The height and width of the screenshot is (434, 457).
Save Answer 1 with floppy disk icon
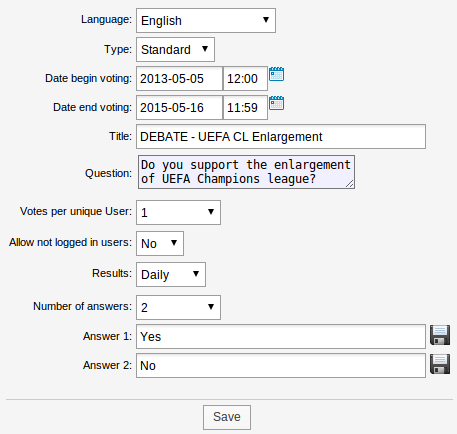pos(440,335)
